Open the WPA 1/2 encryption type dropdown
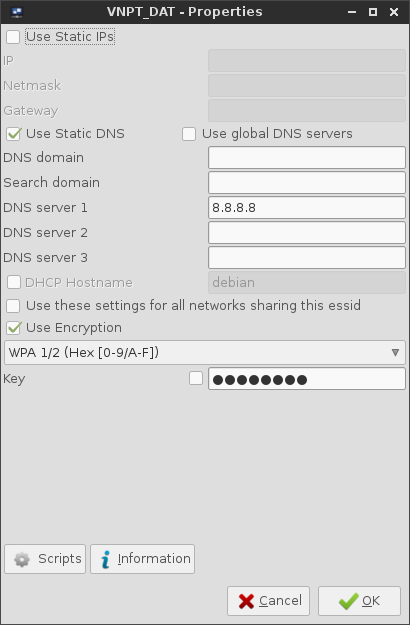410x625 pixels. point(205,352)
